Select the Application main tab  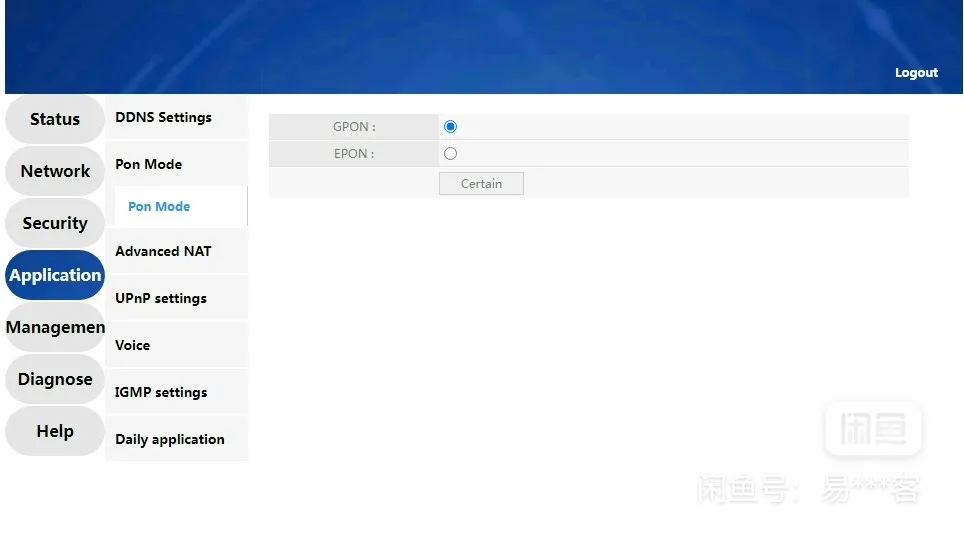point(55,275)
